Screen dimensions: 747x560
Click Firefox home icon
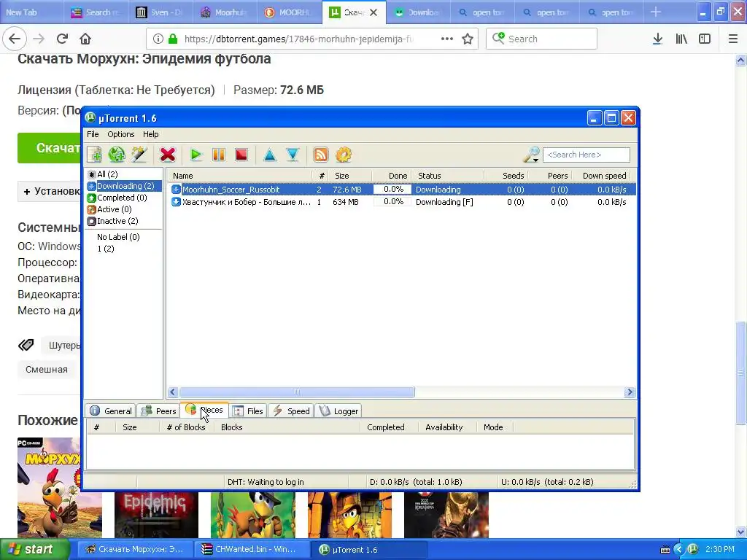click(85, 39)
